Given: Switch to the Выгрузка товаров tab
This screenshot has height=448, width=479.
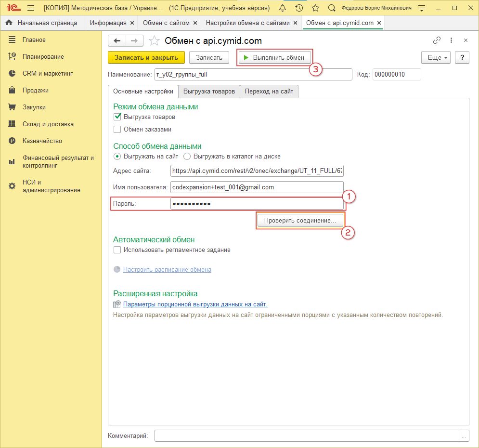Looking at the screenshot, I should point(209,91).
